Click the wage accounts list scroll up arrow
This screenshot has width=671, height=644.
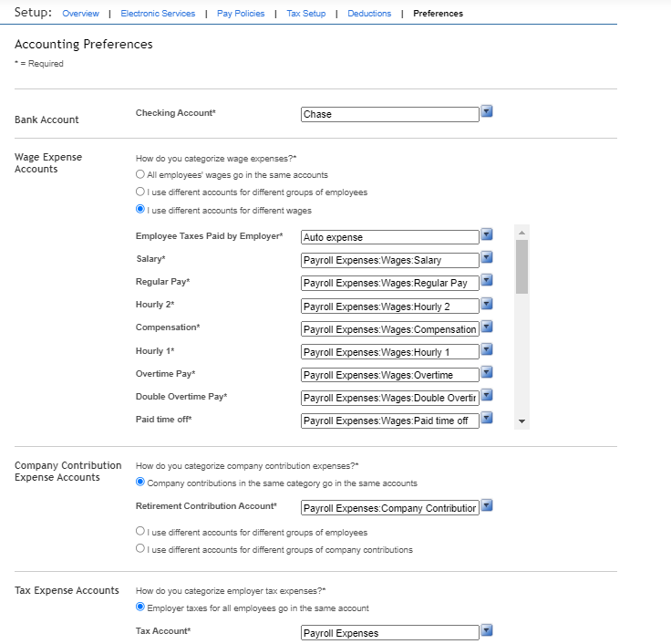(x=521, y=233)
